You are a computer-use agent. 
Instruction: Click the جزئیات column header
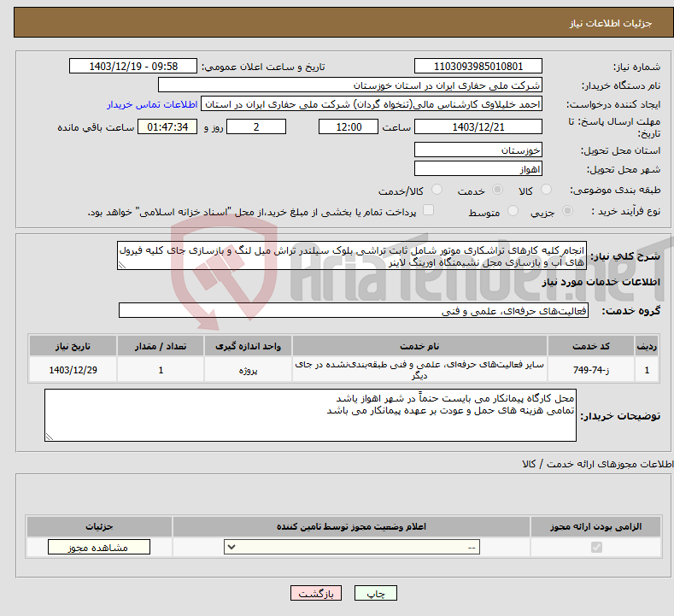[x=99, y=526]
